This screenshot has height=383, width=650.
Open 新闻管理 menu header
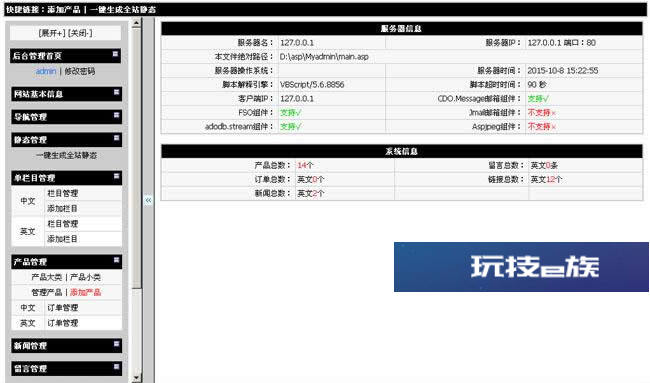point(66,346)
